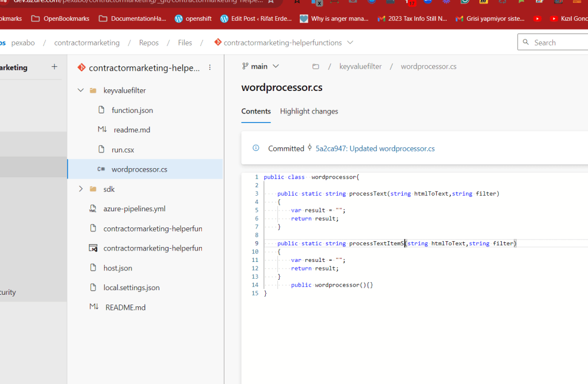Click the repository diamond icon in sidebar header
The width and height of the screenshot is (588, 384).
pos(81,67)
